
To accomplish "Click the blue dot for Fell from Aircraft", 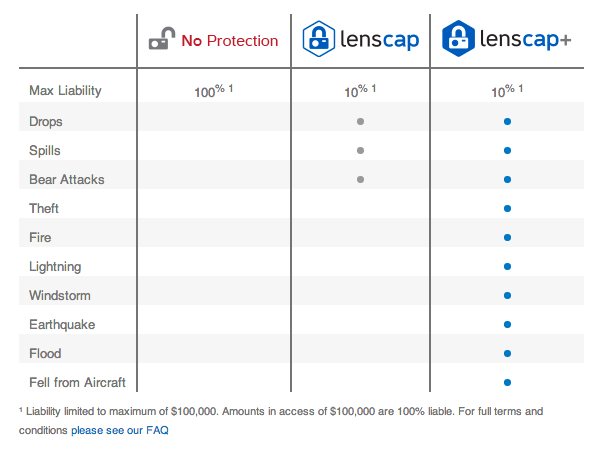I will (507, 382).
